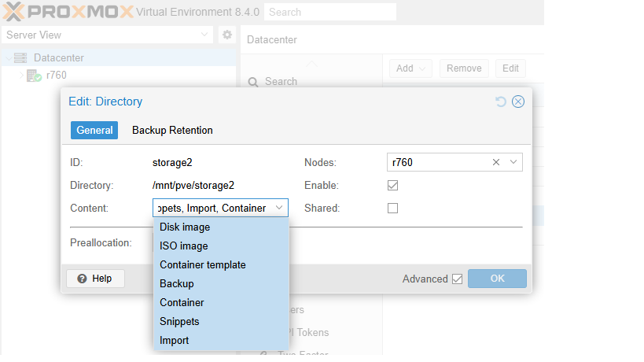The width and height of the screenshot is (644, 362).
Task: Click the Search magnifier icon in sidebar
Action: tap(253, 81)
